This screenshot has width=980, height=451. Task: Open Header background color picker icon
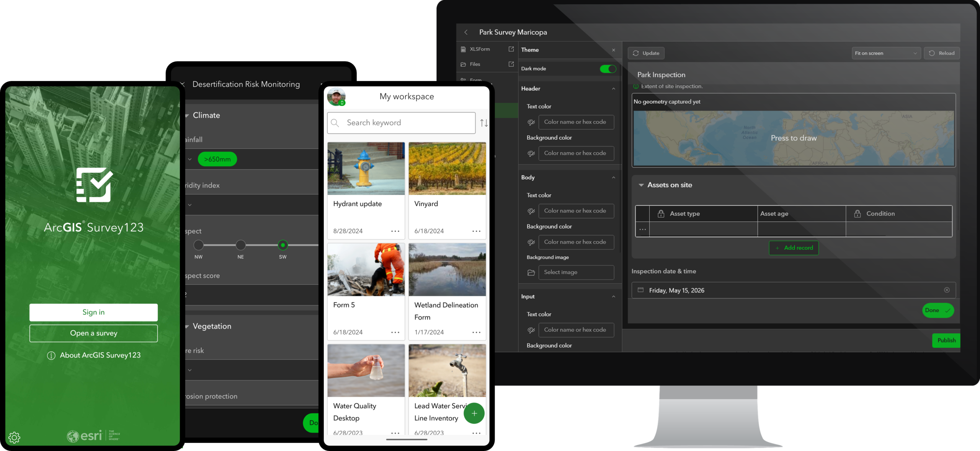(x=531, y=153)
